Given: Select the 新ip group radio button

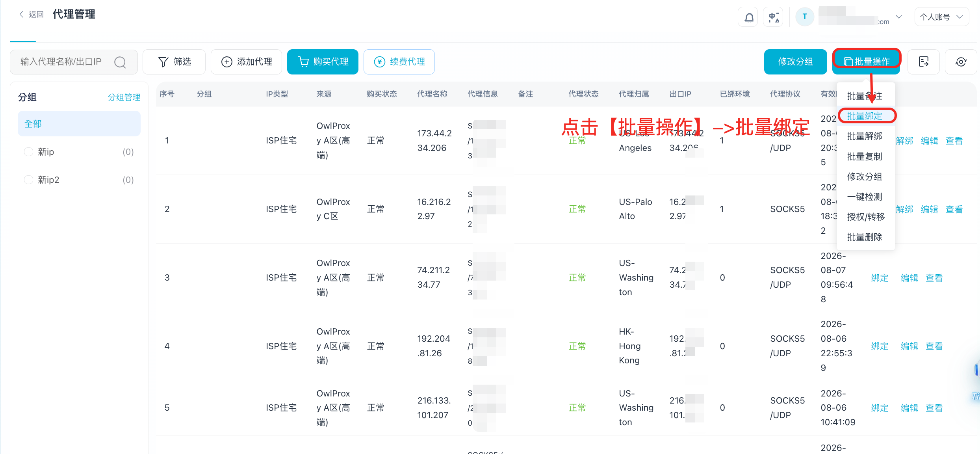Looking at the screenshot, I should (28, 152).
